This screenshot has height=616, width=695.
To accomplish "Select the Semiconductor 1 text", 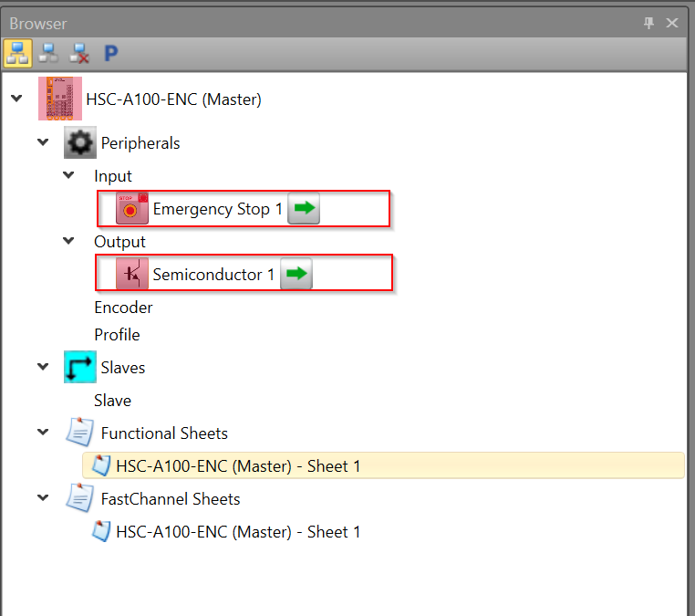I will [x=213, y=275].
